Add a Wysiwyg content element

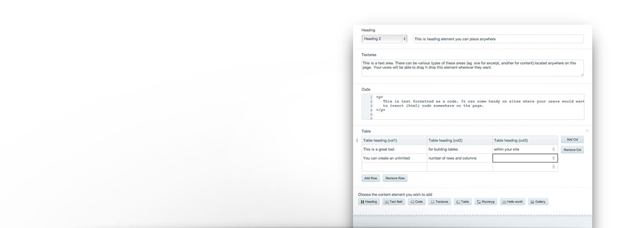(x=486, y=202)
